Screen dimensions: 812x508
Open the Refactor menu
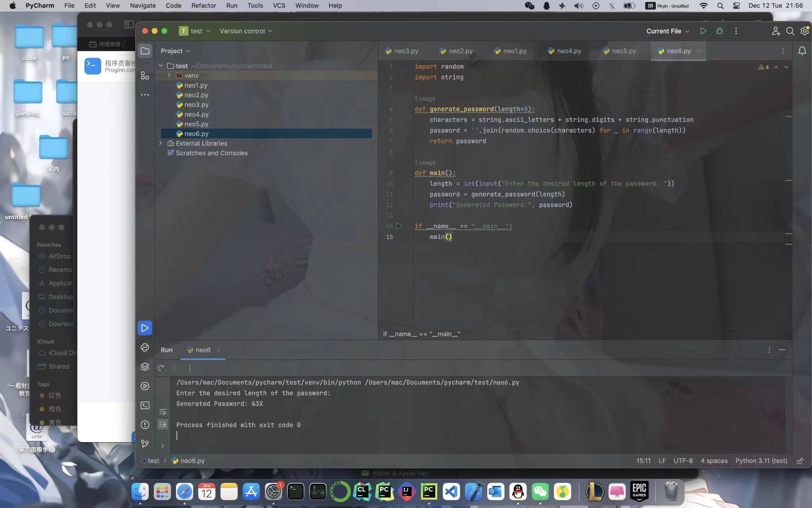[x=203, y=6]
